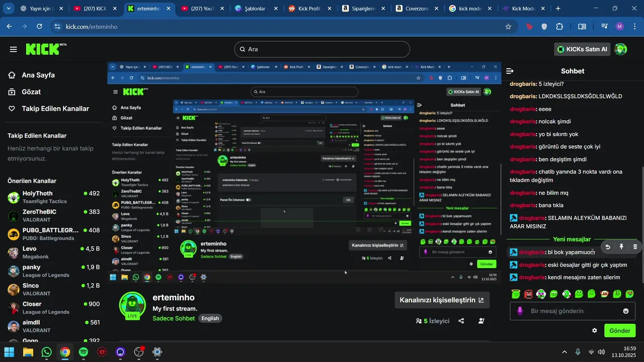Click the share icon below the stream
Screen dimensions: 644x362
(x=461, y=321)
